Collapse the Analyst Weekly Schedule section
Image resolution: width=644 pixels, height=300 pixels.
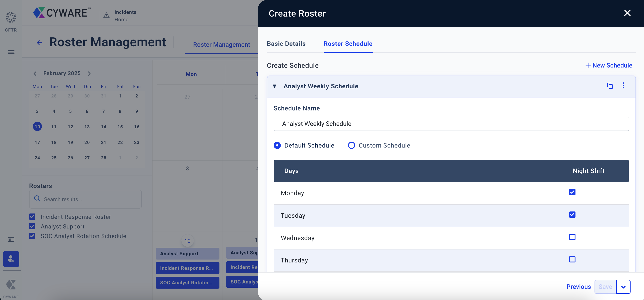click(x=275, y=86)
